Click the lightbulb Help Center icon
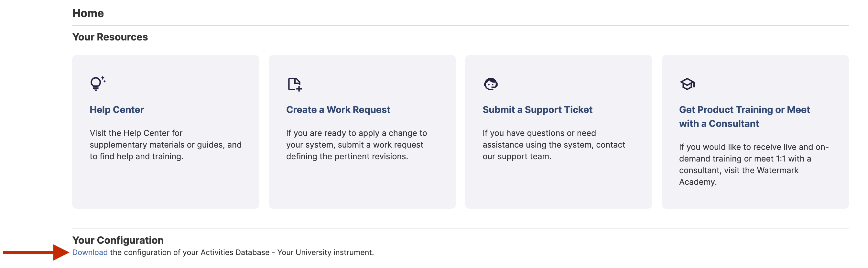 98,84
